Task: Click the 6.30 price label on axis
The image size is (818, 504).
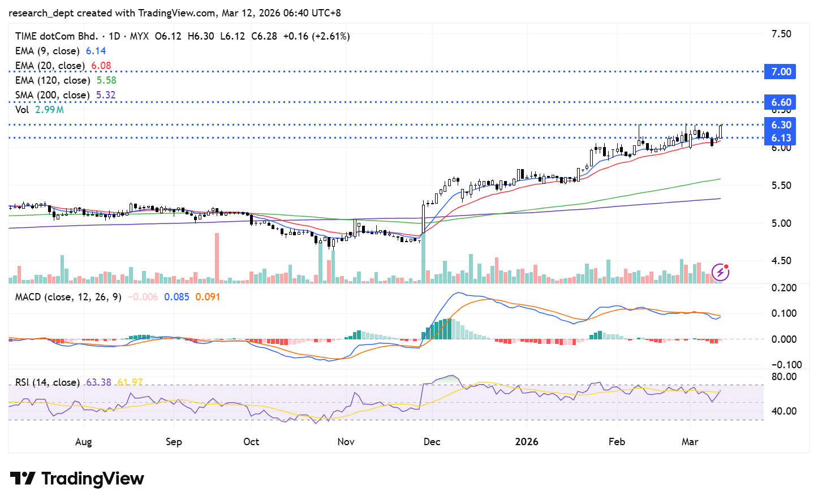Action: click(780, 125)
